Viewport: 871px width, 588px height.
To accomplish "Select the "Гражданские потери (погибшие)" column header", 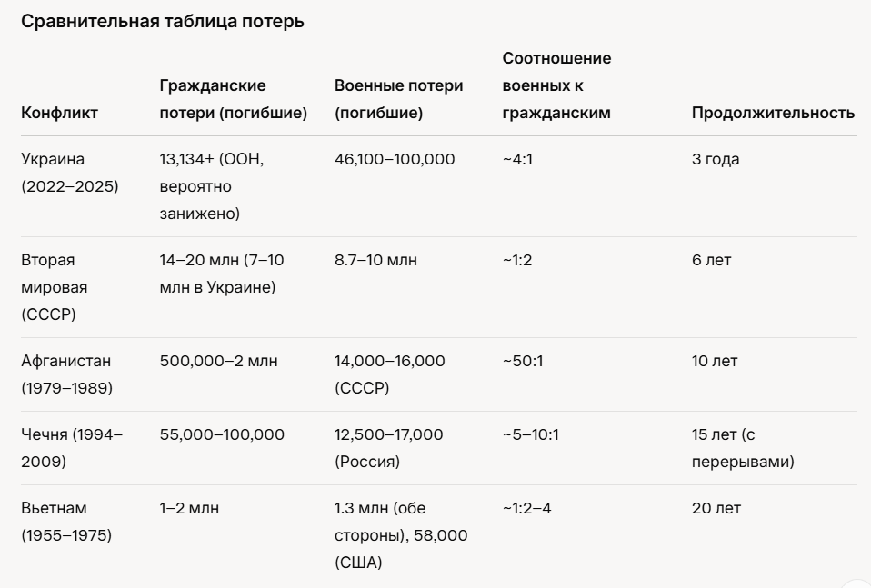I will [233, 99].
